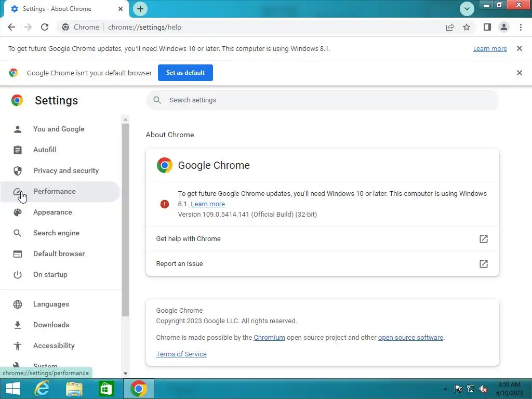Dismiss the default browser infobar
Image resolution: width=532 pixels, height=399 pixels.
click(520, 73)
